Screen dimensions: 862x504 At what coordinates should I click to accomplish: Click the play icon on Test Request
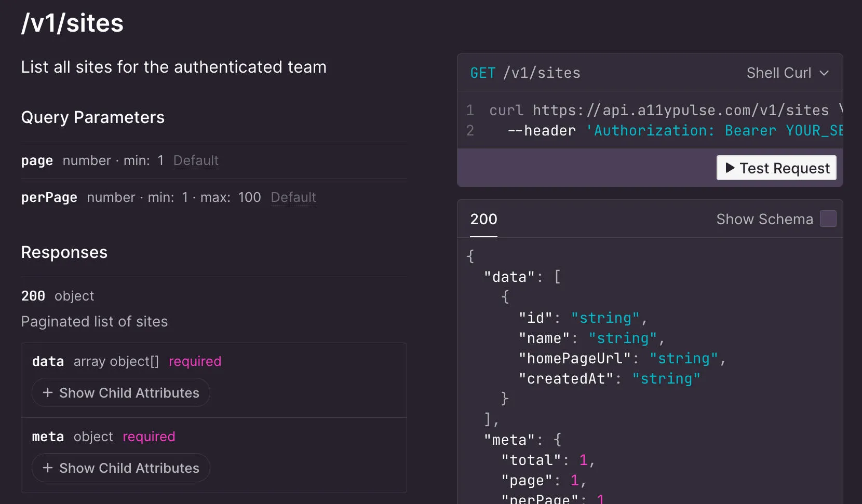coord(730,168)
